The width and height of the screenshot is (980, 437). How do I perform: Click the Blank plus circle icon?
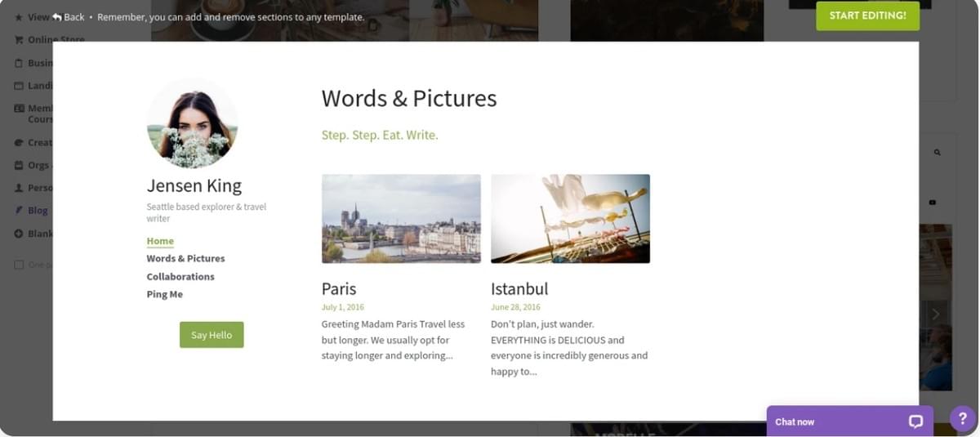tap(19, 234)
